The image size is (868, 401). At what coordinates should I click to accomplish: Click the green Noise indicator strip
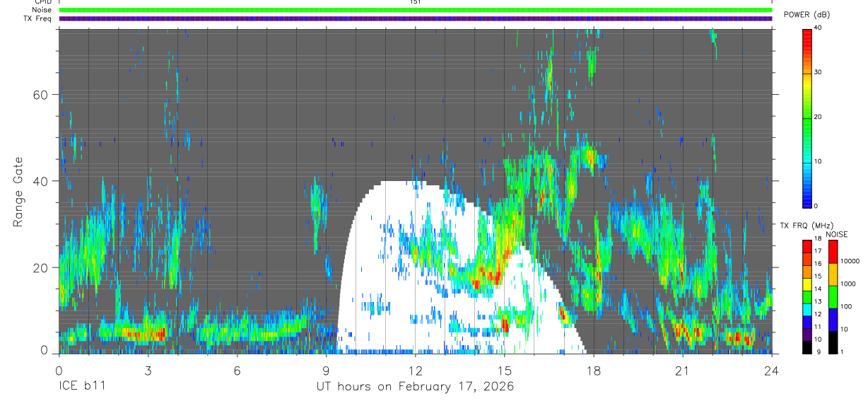[x=416, y=10]
